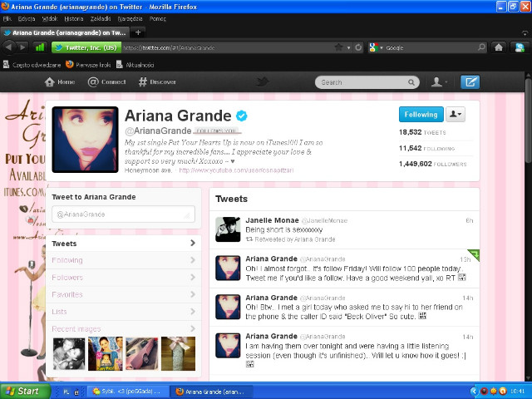Viewport: 532px width, 399px height.
Task: Click the icon at the far right of the Firefox toolbar
Action: point(520,47)
